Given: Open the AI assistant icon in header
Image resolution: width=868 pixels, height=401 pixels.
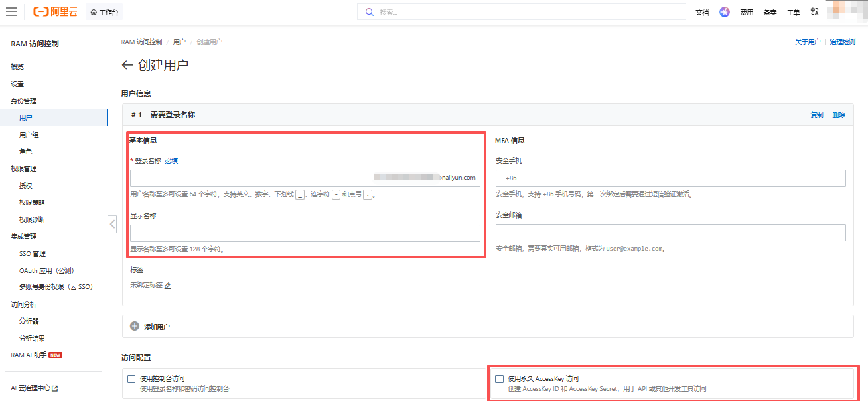Looking at the screenshot, I should (x=725, y=12).
